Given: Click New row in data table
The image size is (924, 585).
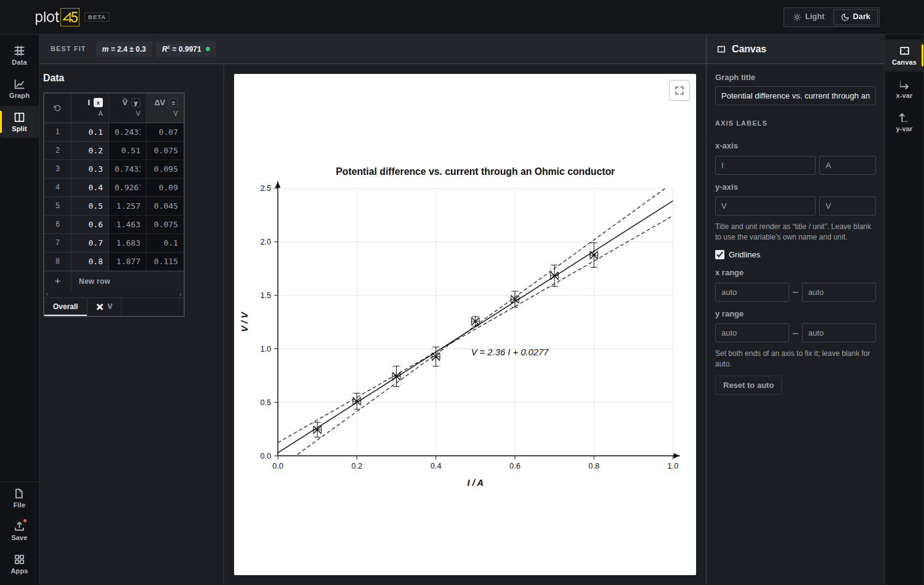Looking at the screenshot, I should [x=94, y=281].
